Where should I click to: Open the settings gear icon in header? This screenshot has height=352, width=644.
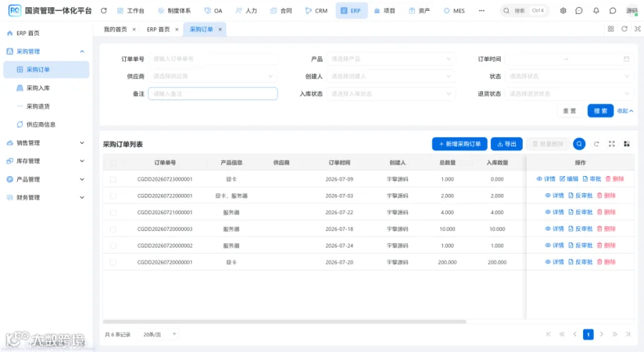pyautogui.click(x=563, y=11)
